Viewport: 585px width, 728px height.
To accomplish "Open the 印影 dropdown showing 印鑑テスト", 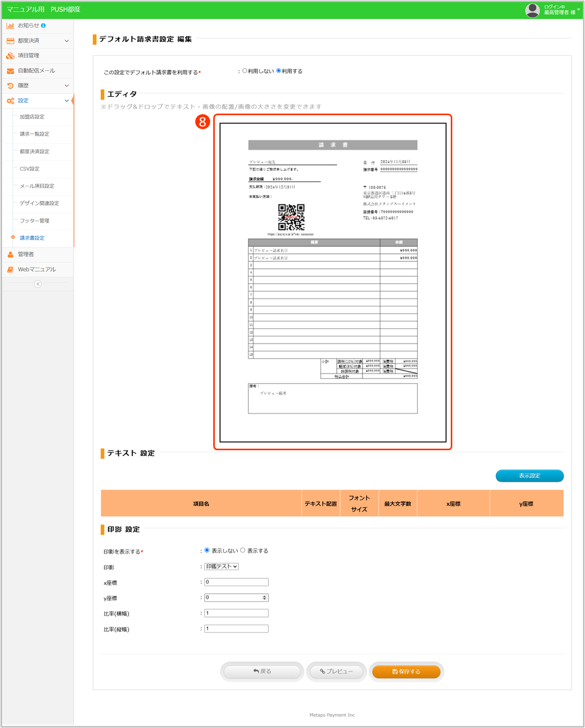I will pos(222,566).
